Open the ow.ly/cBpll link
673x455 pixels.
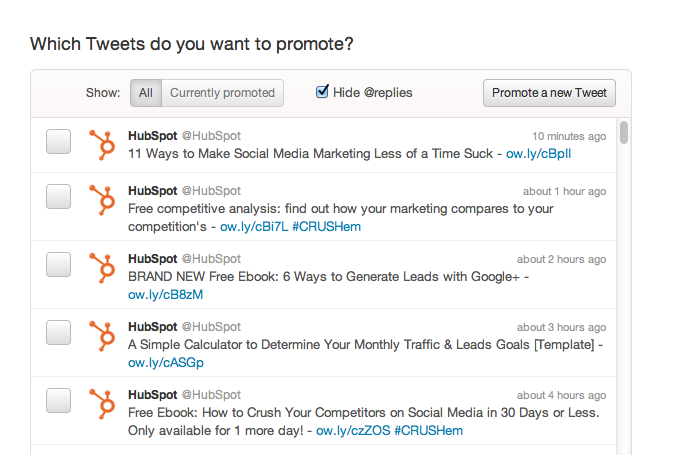[538, 154]
